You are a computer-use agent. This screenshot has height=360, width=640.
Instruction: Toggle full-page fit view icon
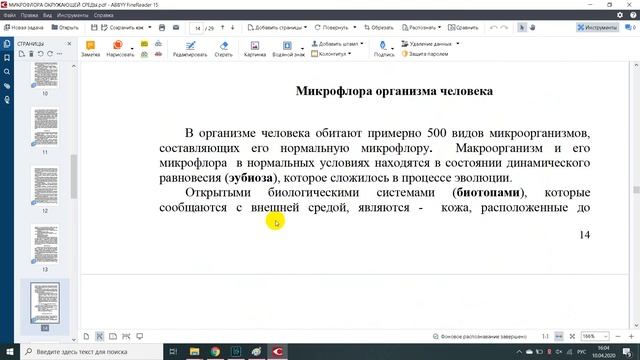(572, 336)
